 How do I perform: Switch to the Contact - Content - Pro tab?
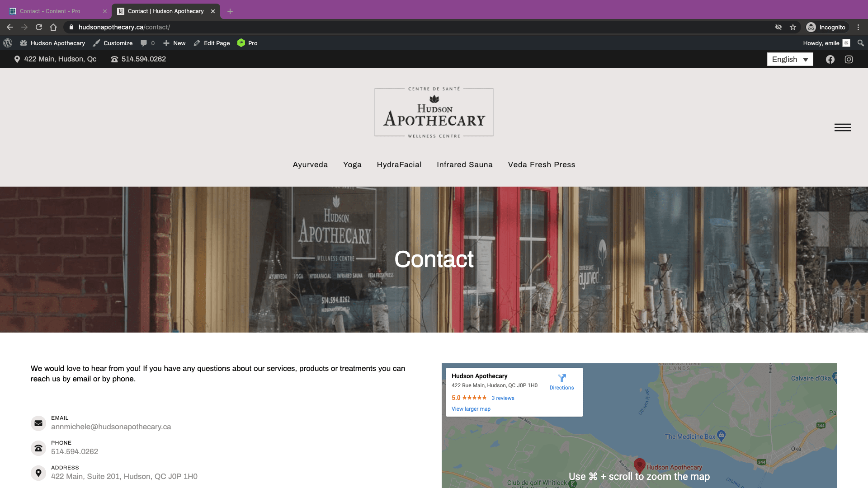pos(56,11)
